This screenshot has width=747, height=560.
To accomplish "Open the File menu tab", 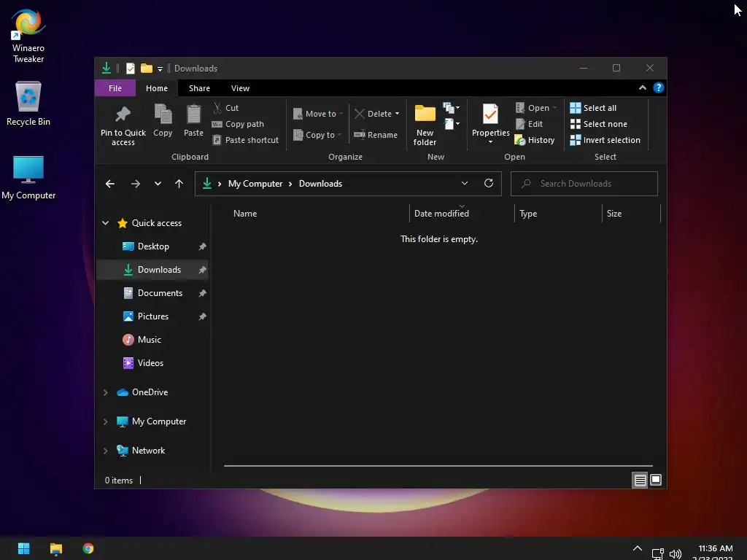I will (x=115, y=88).
